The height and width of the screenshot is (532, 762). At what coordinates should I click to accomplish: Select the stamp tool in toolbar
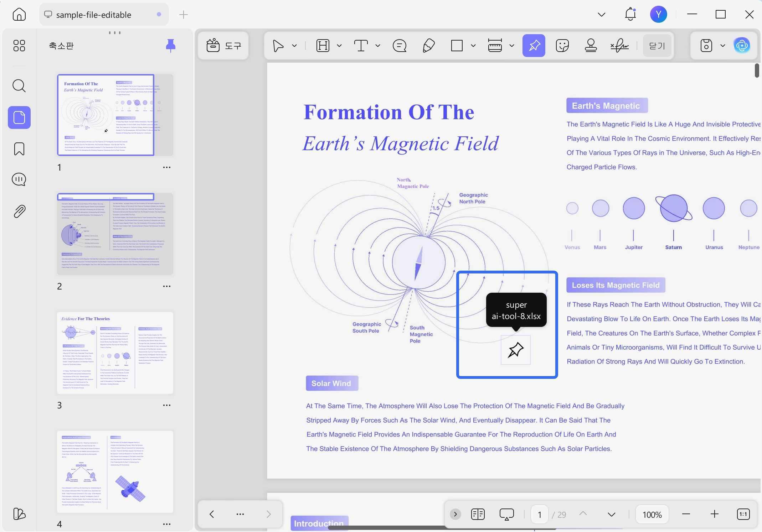(x=591, y=46)
